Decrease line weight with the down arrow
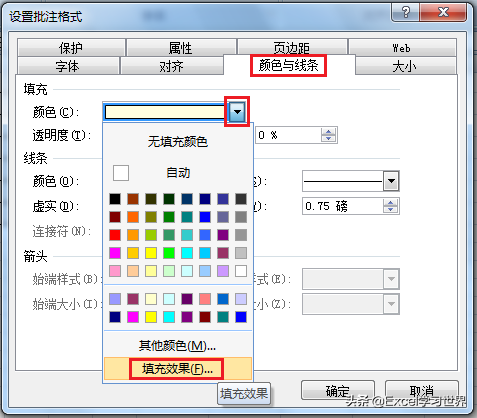The height and width of the screenshot is (418, 477). pyautogui.click(x=390, y=210)
